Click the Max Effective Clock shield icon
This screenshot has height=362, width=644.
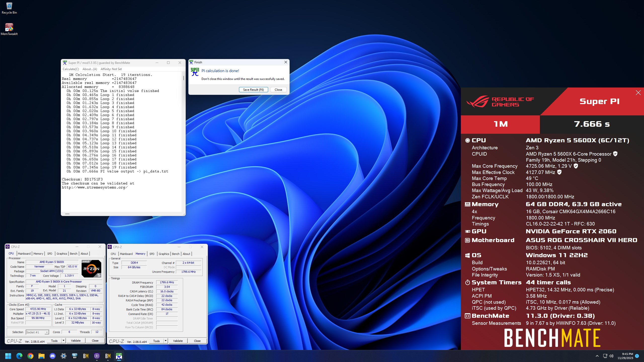tap(559, 172)
